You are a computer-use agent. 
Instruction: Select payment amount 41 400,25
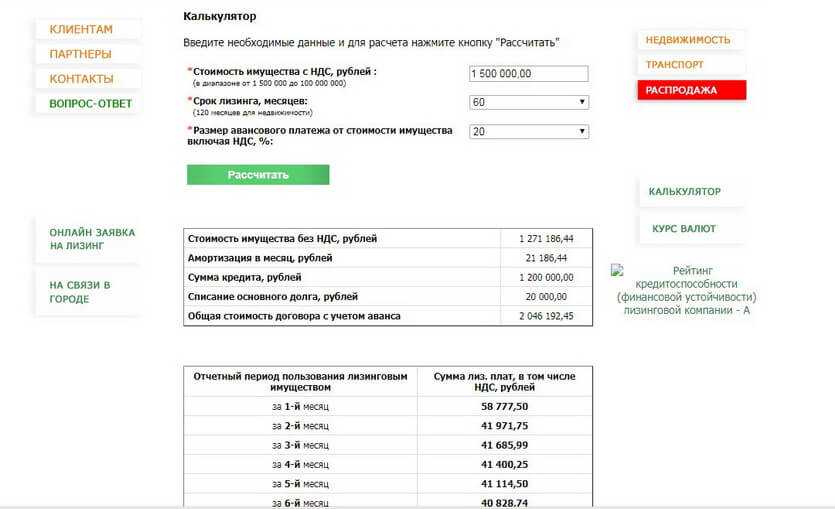(x=504, y=465)
